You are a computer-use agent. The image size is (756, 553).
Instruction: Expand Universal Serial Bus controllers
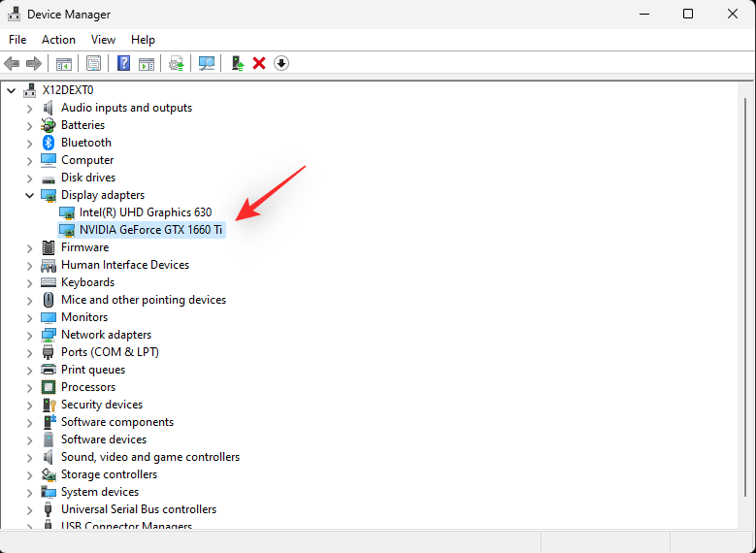pos(29,509)
